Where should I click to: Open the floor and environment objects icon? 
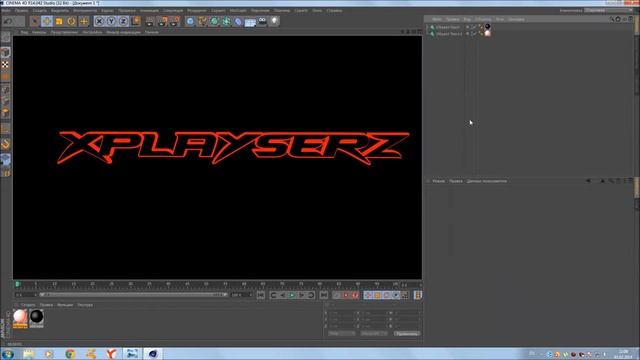click(250, 22)
